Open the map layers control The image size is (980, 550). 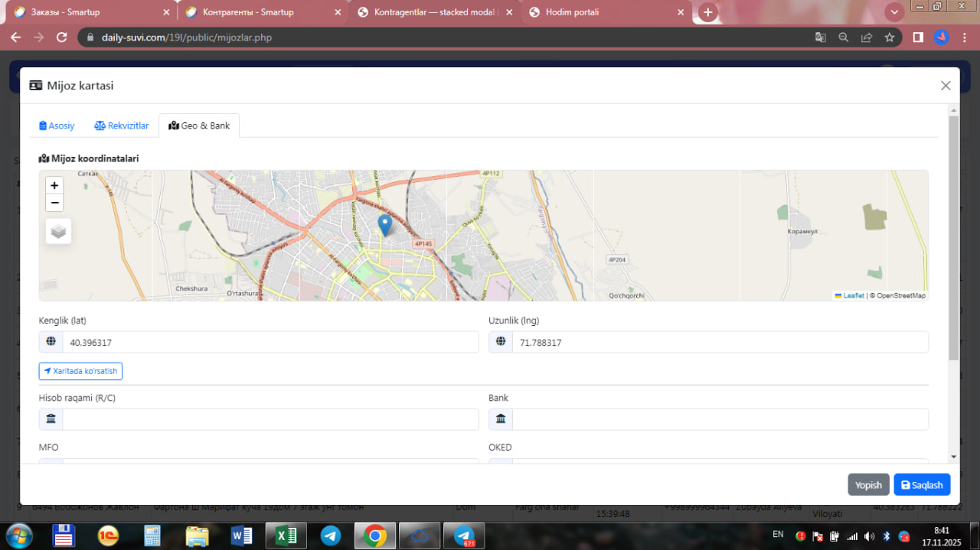(58, 230)
